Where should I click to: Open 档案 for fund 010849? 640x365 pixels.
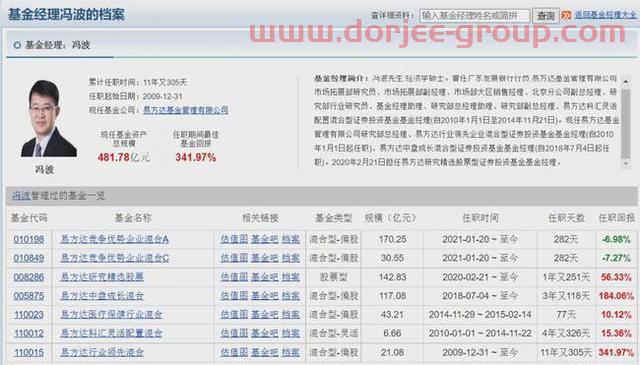tap(291, 258)
